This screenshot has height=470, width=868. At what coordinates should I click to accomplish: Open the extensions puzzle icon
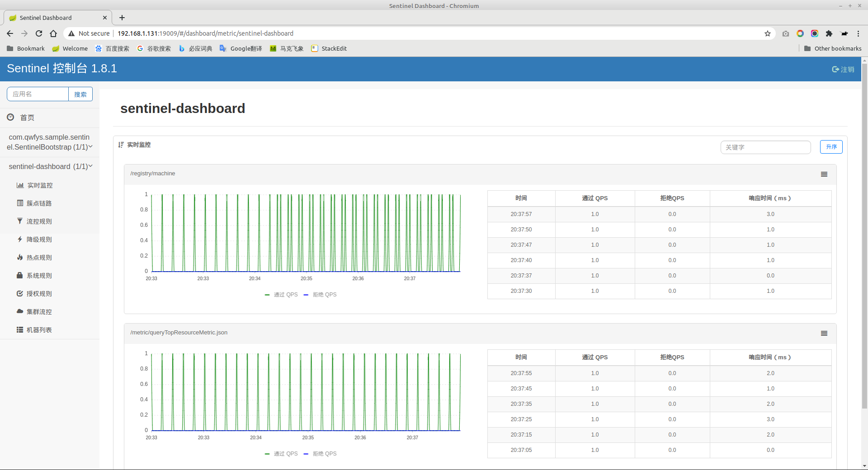pyautogui.click(x=829, y=33)
